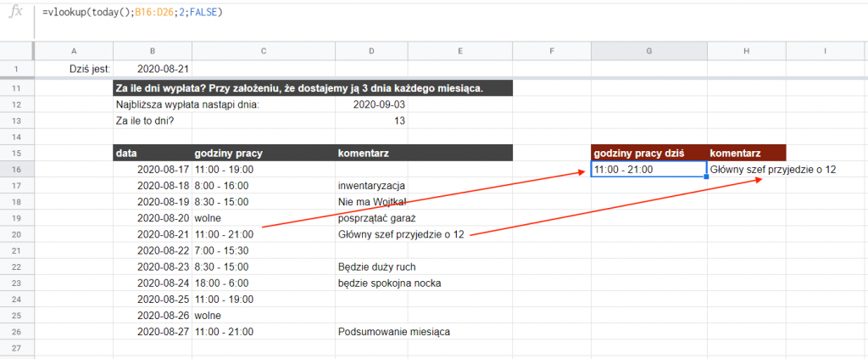Select the date cell 2020-08-23

(153, 266)
